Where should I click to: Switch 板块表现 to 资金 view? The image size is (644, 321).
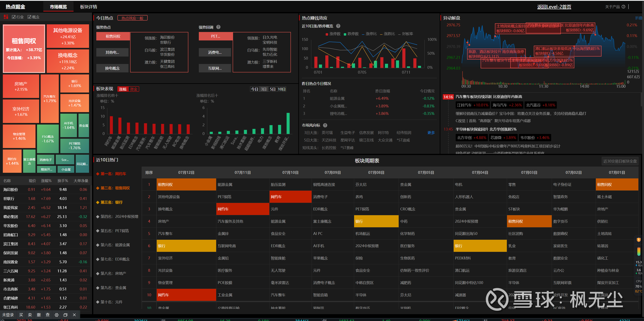(134, 89)
